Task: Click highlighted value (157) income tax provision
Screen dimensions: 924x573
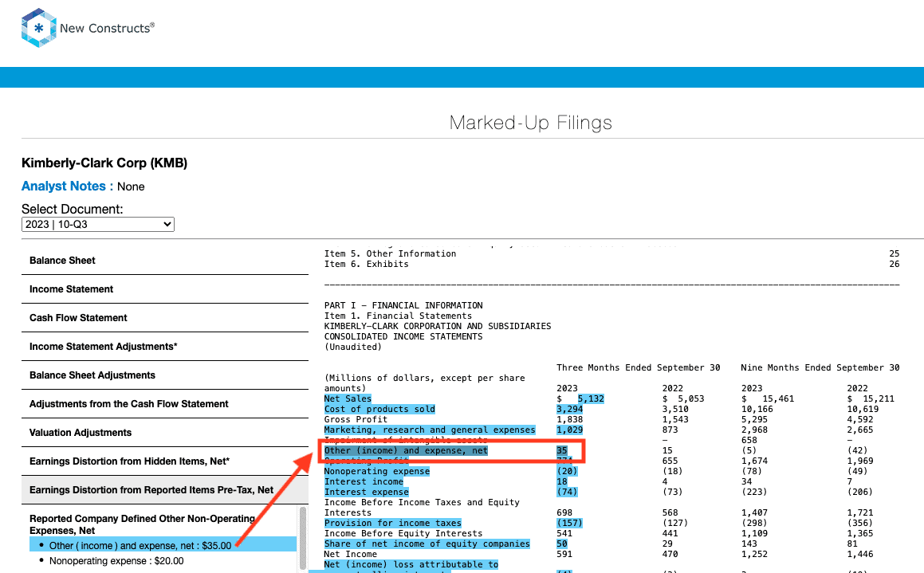Action: pyautogui.click(x=569, y=523)
